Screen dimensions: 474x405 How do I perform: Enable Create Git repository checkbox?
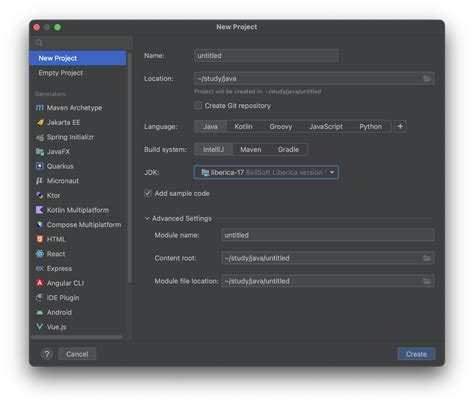198,106
